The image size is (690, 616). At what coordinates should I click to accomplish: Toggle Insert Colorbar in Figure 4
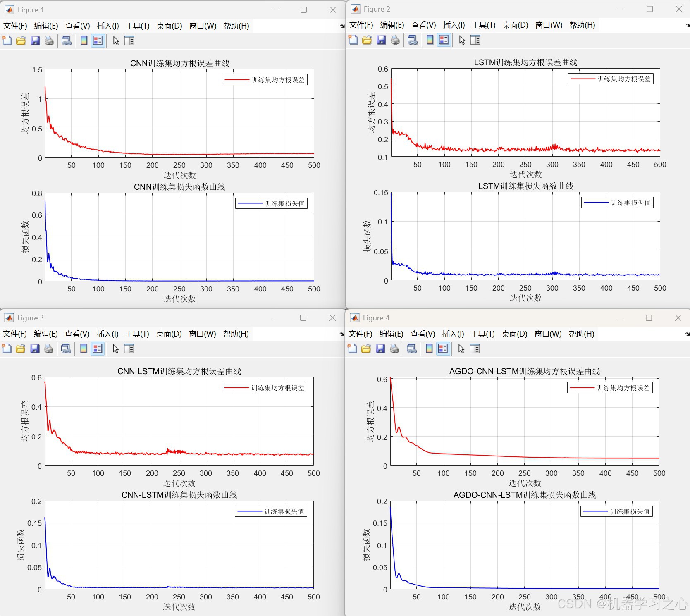[x=429, y=349]
